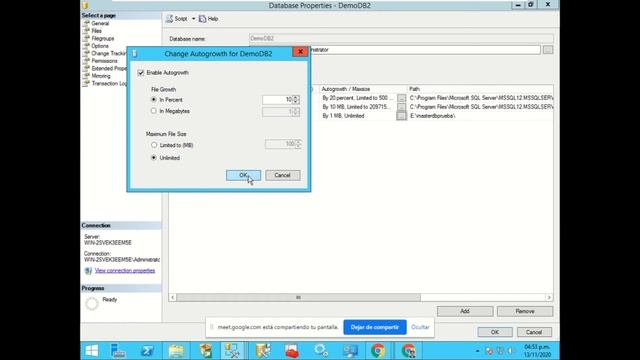640x360 pixels.
Task: Close the Change Autogrowth dialog
Action: tap(300, 52)
